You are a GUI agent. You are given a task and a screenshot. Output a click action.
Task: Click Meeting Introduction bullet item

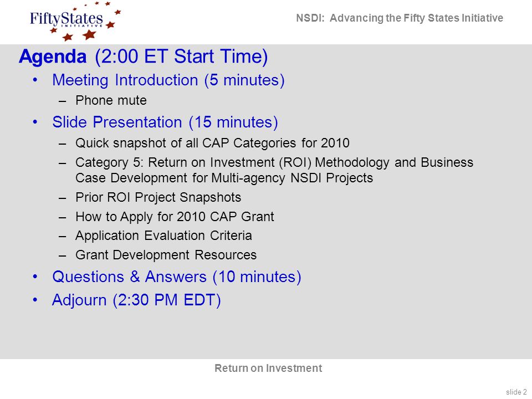point(168,80)
